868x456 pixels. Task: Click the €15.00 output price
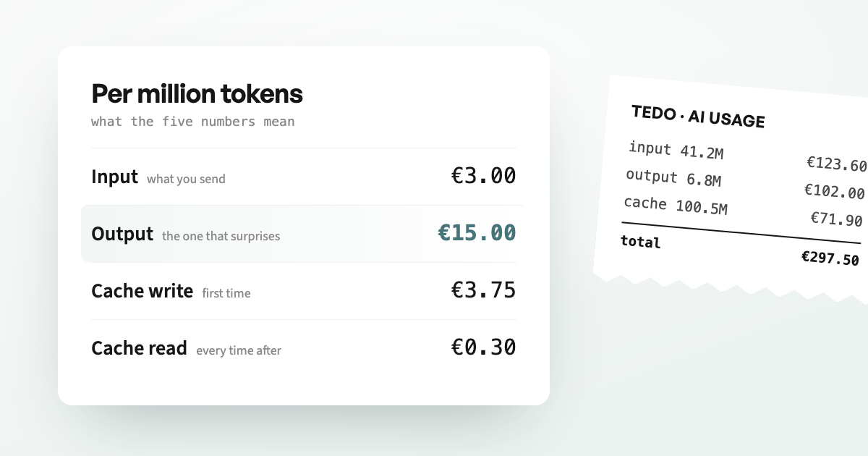(x=477, y=233)
